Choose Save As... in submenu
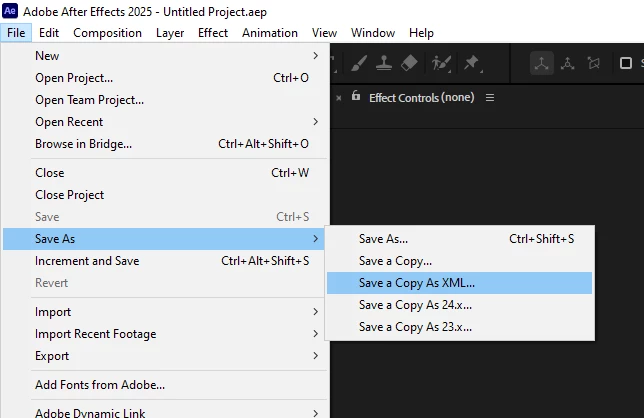The image size is (644, 418). 460,239
